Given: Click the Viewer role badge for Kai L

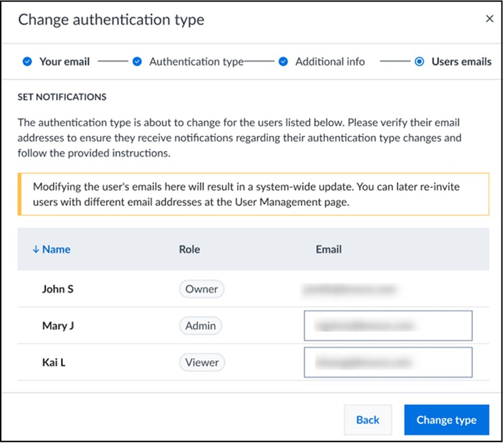Looking at the screenshot, I should (202, 362).
